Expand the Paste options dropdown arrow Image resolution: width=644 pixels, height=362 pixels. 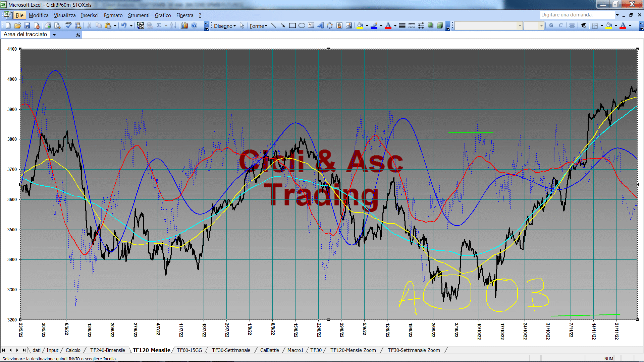click(115, 25)
